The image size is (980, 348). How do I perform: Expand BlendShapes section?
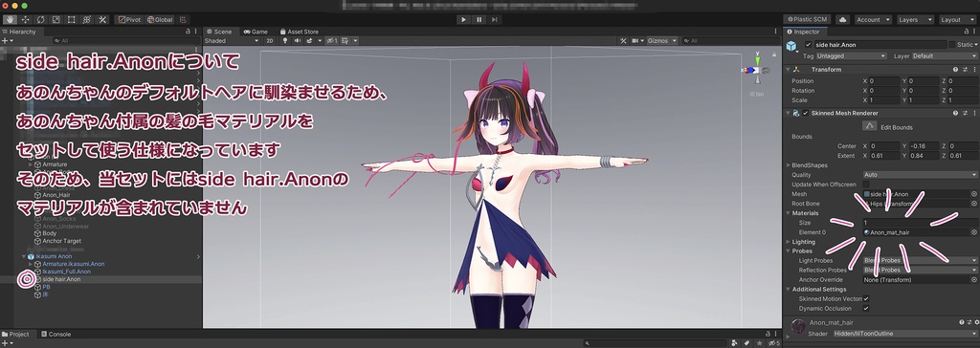coord(789,165)
